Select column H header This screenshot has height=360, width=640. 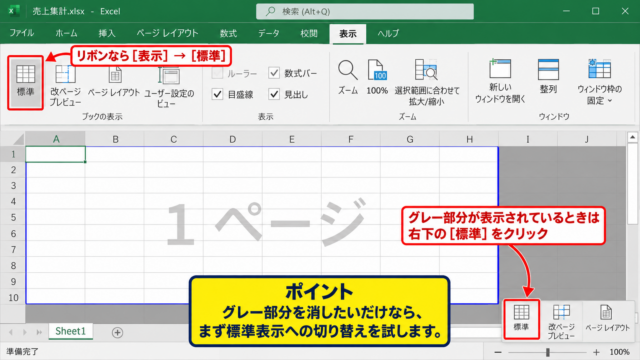(469, 139)
